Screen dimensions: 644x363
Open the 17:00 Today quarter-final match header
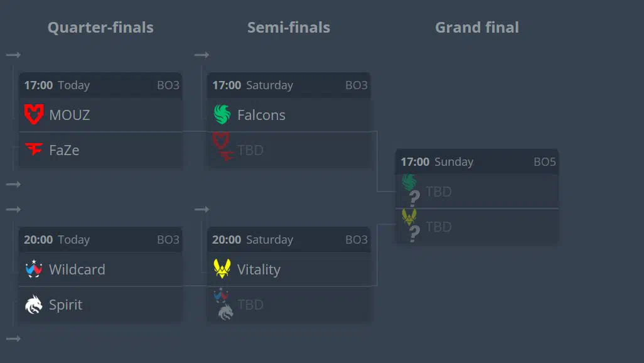point(100,85)
